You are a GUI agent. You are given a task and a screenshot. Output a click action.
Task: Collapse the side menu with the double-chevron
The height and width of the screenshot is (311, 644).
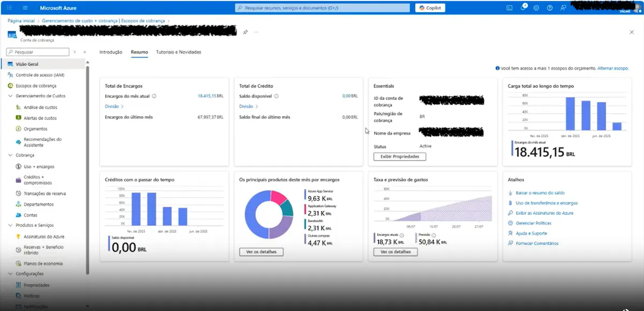(85, 52)
